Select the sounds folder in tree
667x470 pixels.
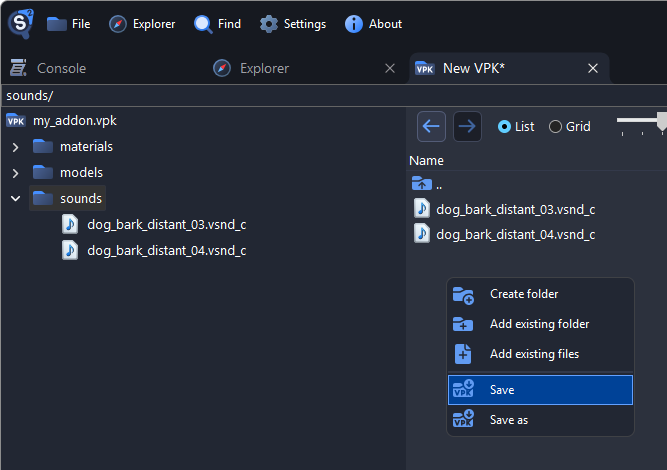click(x=68, y=198)
